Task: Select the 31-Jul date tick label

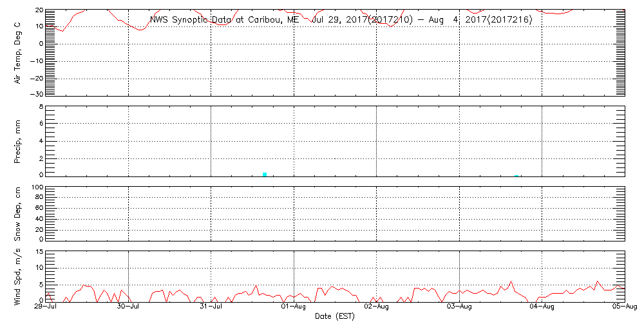Action: [211, 307]
